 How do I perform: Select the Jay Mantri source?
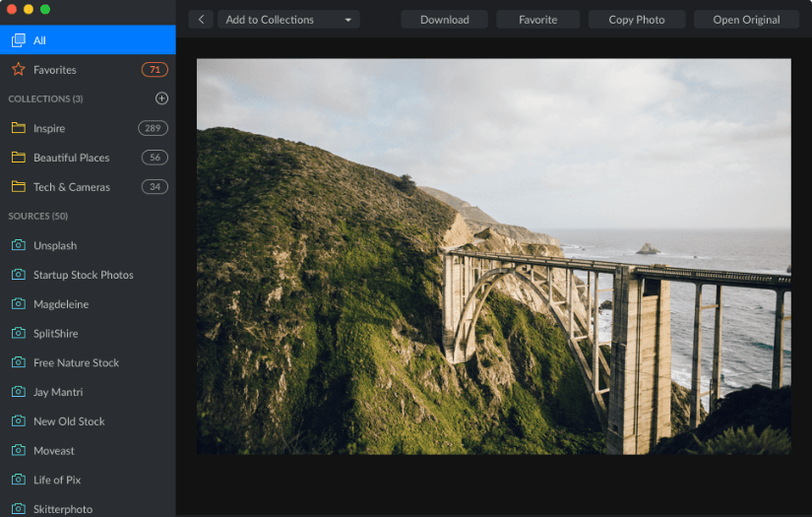coord(88,392)
